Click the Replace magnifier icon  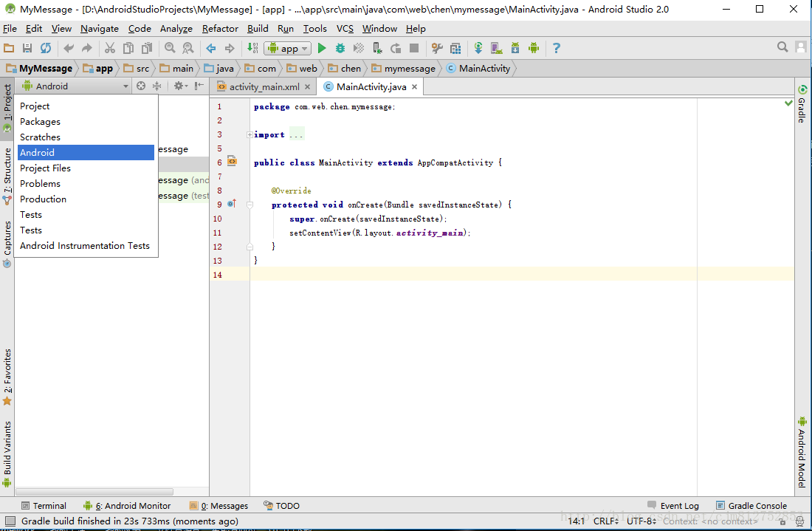tap(188, 48)
